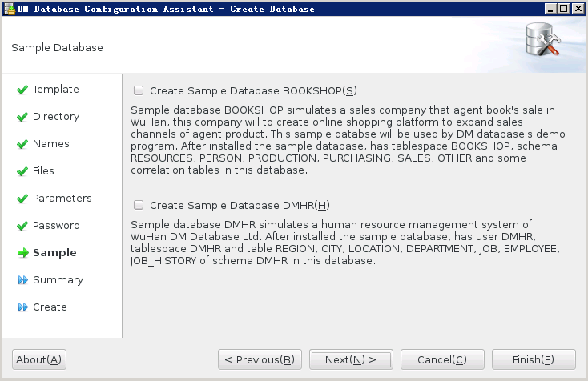This screenshot has height=381, width=588.
Task: Enable Create Sample Database DMHR checkbox
Action: 139,205
